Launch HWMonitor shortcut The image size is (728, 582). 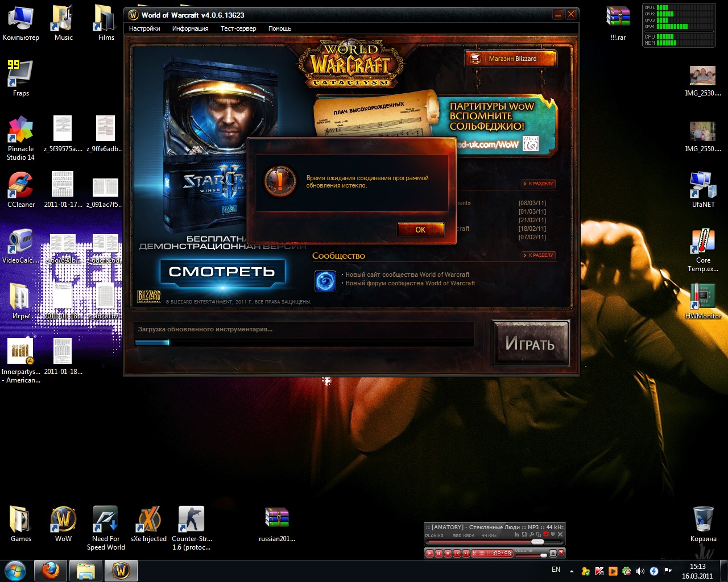tap(703, 301)
